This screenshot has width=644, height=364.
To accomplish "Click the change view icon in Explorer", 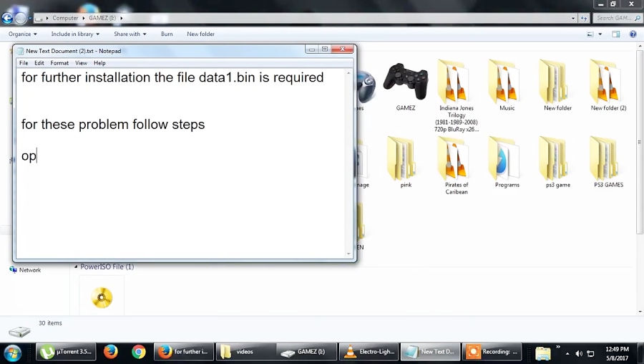I will (590, 34).
